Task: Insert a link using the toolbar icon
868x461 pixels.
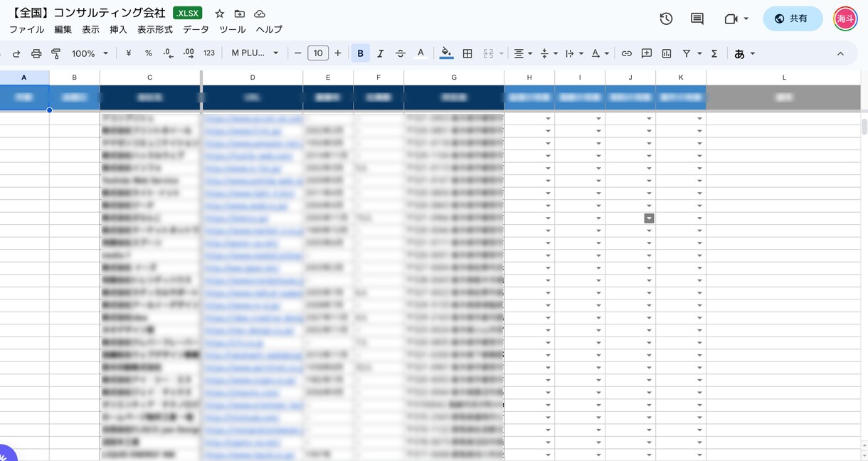Action: click(x=627, y=53)
